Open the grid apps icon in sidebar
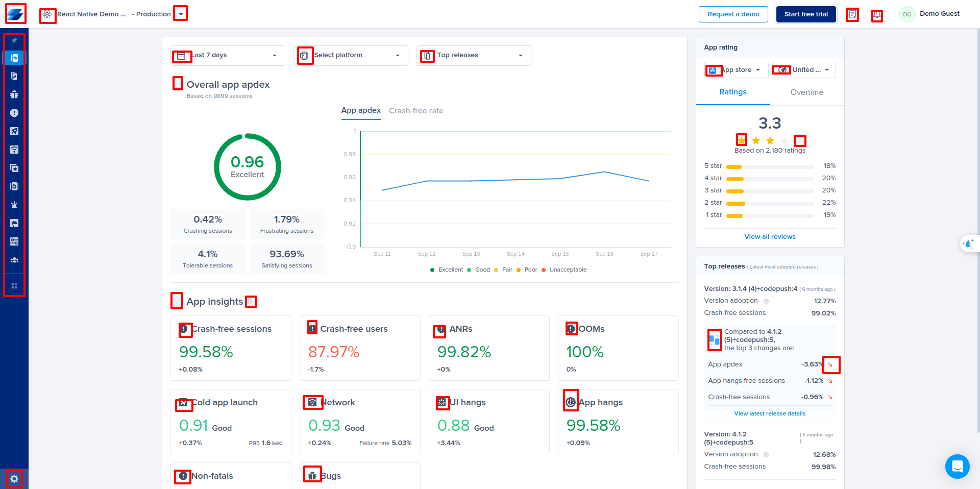Image resolution: width=980 pixels, height=489 pixels. [14, 286]
